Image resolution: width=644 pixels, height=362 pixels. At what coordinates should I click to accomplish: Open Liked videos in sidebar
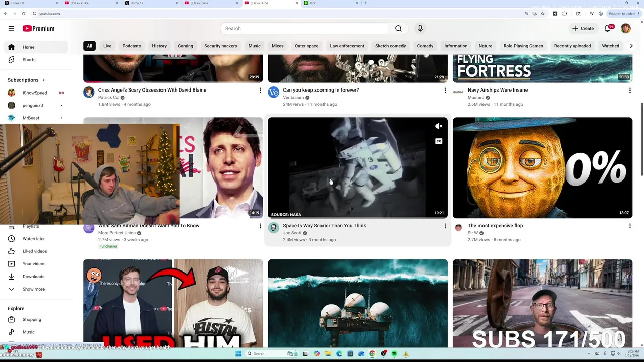pos(35,251)
